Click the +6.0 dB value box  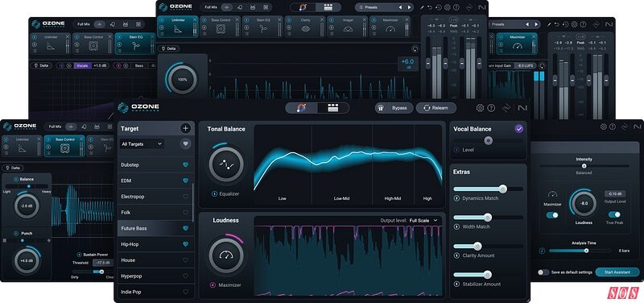(x=407, y=64)
